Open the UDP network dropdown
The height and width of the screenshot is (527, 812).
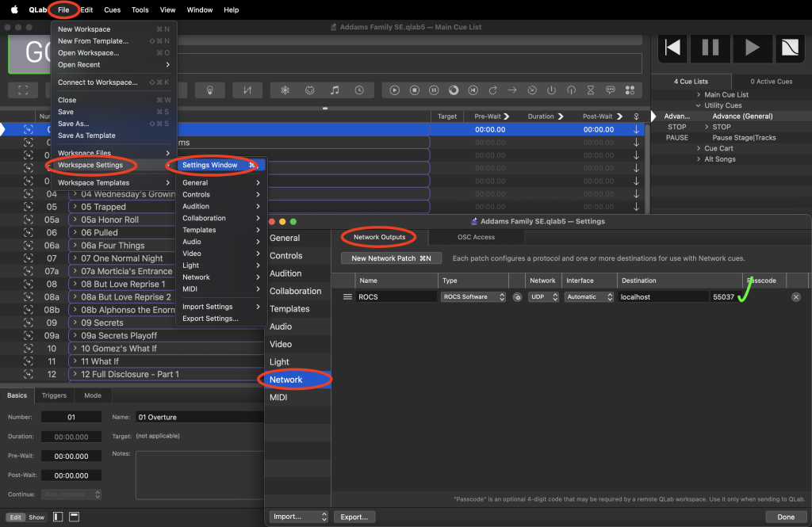[543, 297]
